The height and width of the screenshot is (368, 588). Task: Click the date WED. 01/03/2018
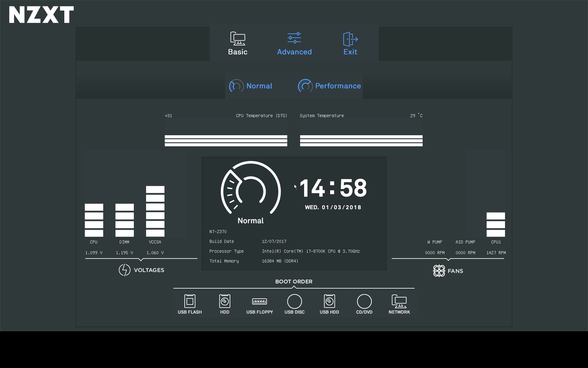click(333, 207)
